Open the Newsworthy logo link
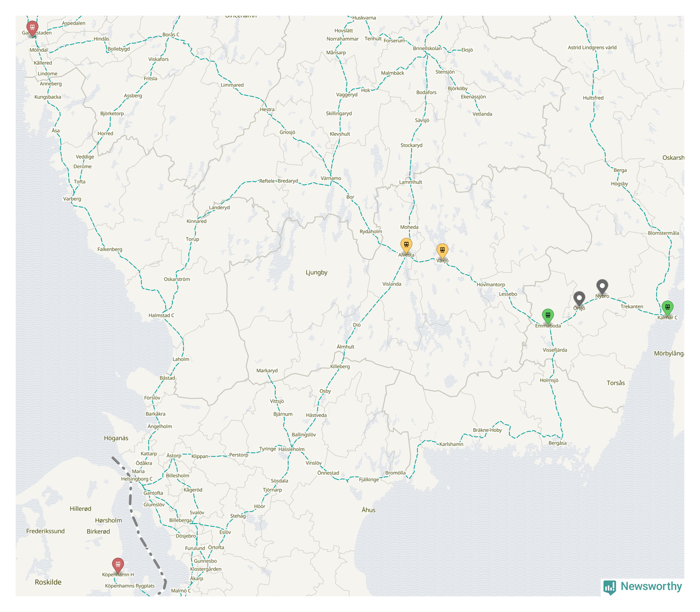The height and width of the screenshot is (612, 700). pyautogui.click(x=643, y=586)
